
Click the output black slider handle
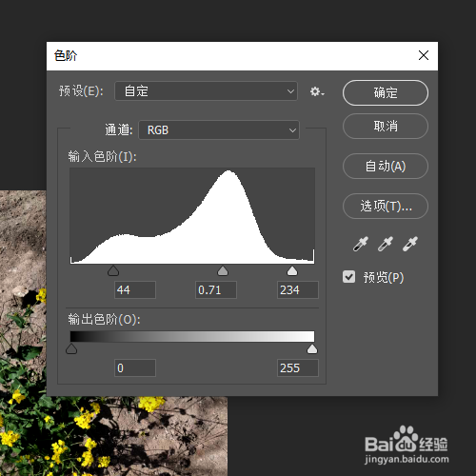point(71,349)
